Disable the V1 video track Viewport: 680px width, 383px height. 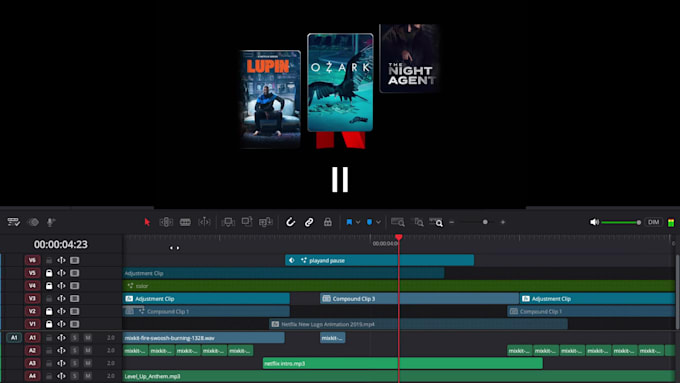point(75,324)
